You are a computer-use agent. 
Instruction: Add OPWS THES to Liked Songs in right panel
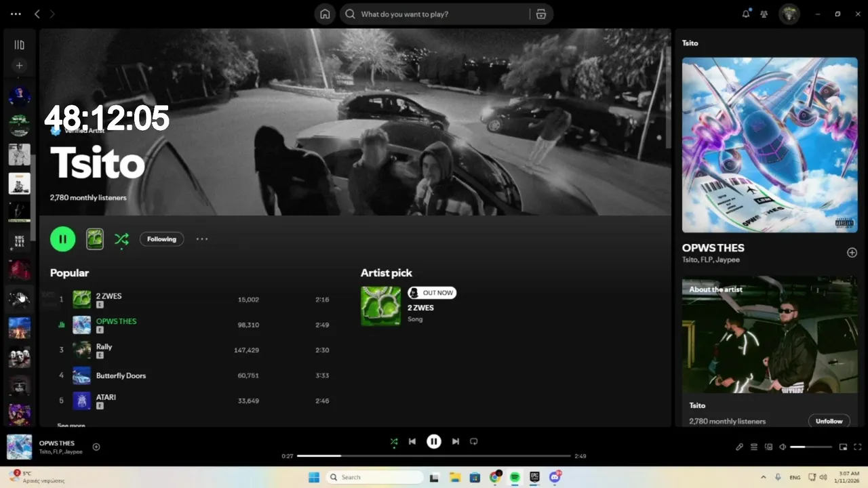point(852,252)
